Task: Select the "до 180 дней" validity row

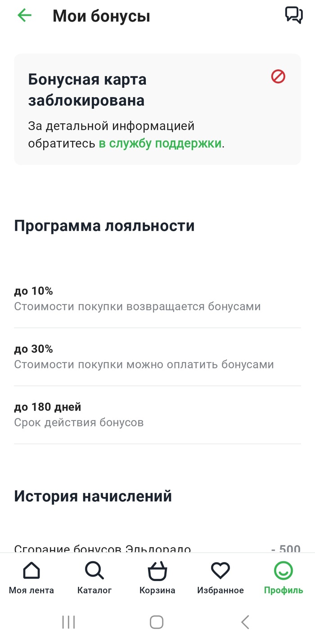Action: [x=157, y=415]
